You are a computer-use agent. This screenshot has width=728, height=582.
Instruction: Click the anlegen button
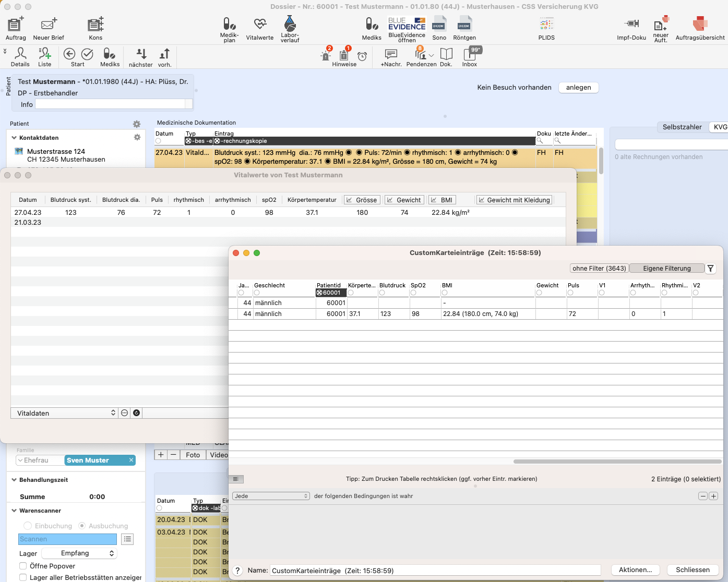click(578, 87)
